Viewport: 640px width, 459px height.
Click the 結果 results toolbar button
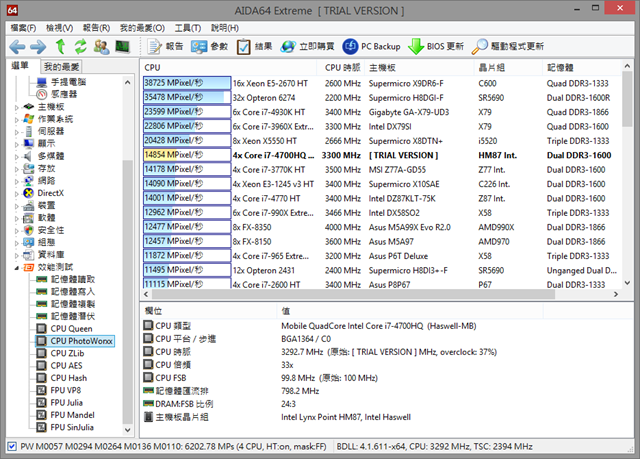[x=254, y=47]
